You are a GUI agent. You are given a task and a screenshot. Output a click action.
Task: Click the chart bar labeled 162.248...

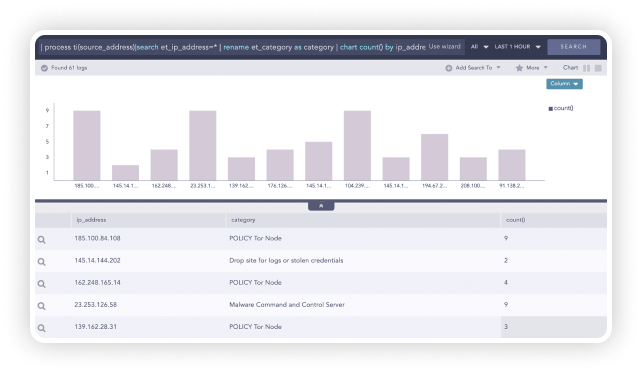(164, 165)
